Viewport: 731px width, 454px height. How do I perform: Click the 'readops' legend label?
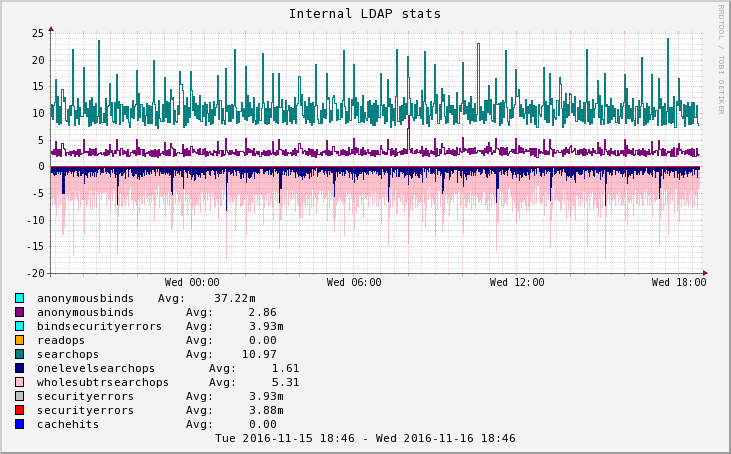pos(61,341)
